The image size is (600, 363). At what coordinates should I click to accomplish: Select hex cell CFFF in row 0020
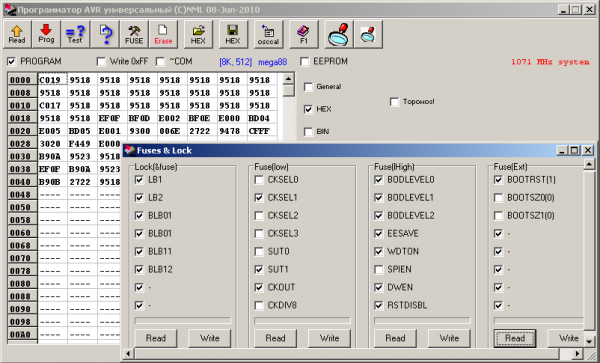[262, 131]
